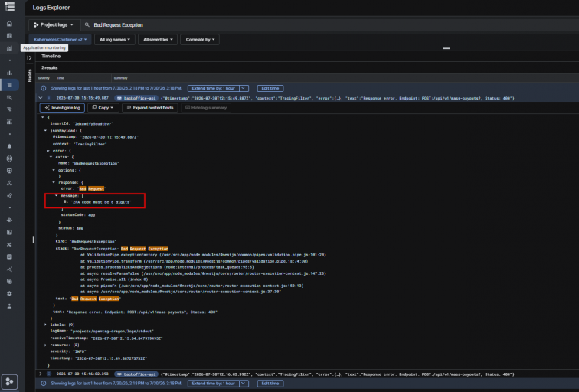The width and height of the screenshot is (579, 392).
Task: Open the shuffle arrows icon in sidebar
Action: tap(10, 244)
